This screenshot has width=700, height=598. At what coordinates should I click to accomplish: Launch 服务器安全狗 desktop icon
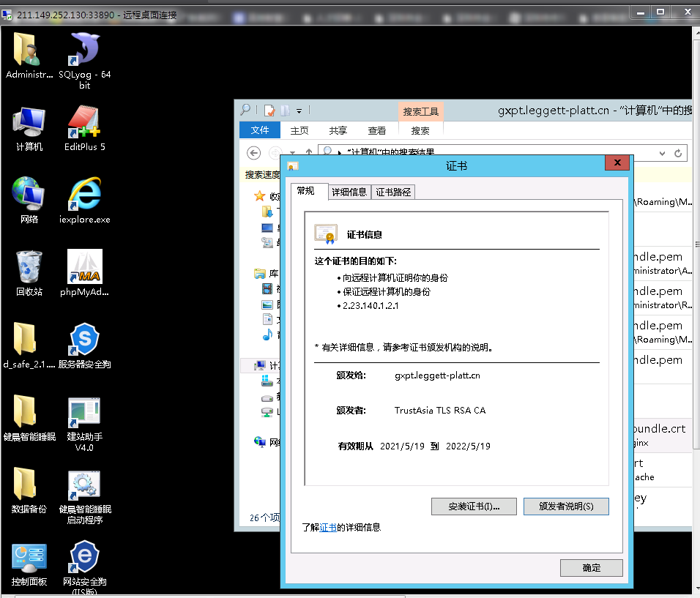[84, 340]
